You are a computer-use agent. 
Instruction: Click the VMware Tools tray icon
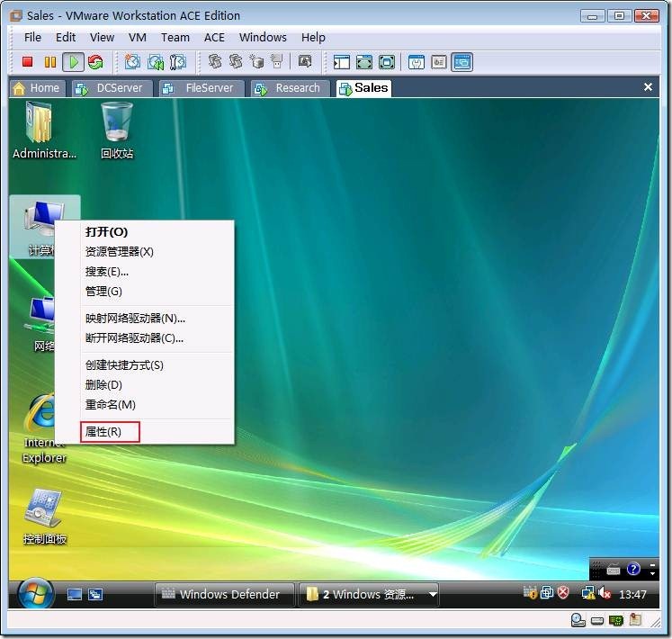click(547, 593)
